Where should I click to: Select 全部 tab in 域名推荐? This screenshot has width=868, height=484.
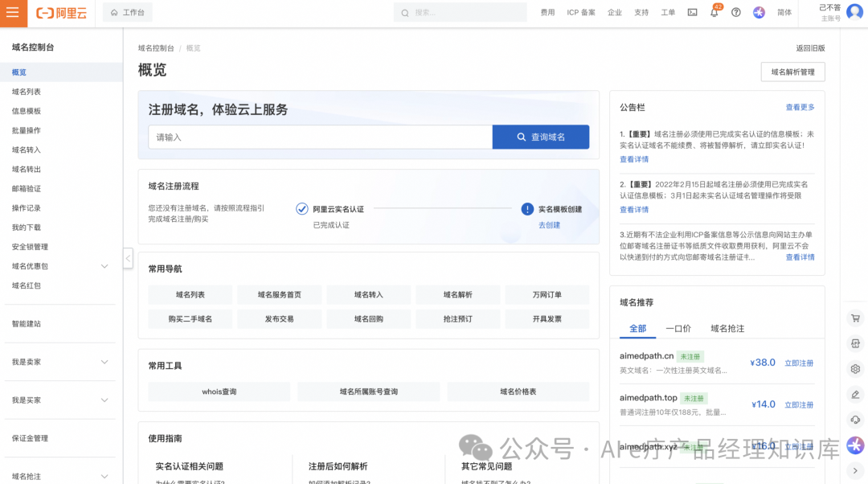(637, 328)
